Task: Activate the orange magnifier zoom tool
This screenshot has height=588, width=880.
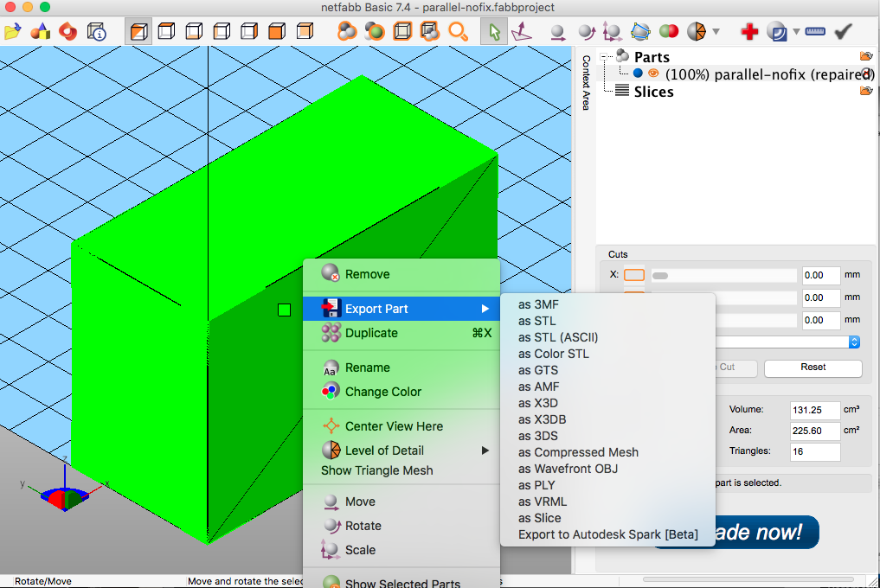Action: (458, 31)
